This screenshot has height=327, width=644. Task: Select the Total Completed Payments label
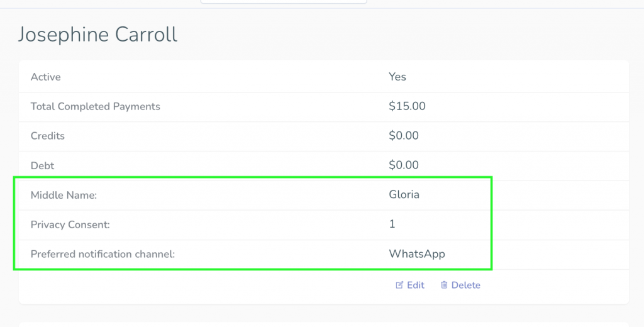pyautogui.click(x=96, y=106)
